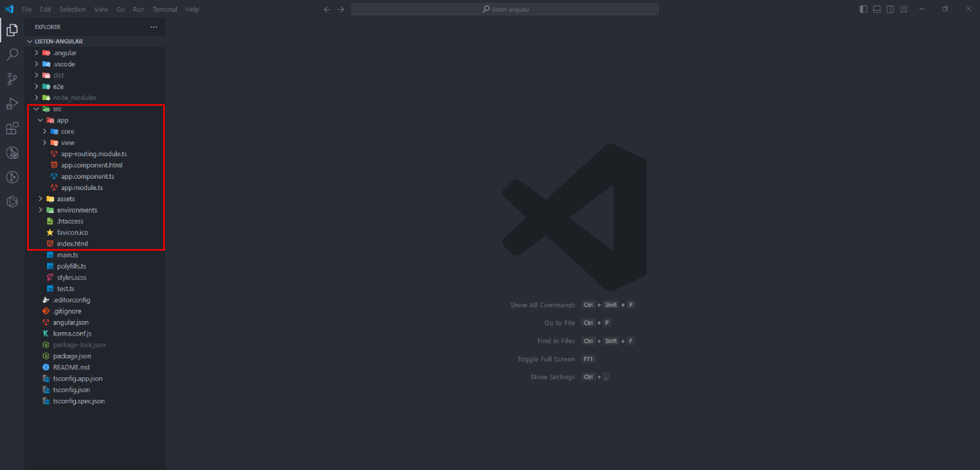Click the Karma icon beside karma.conf.js

46,334
